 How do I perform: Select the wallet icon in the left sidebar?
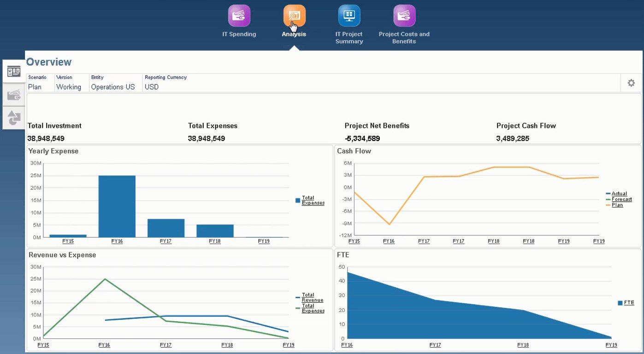(13, 95)
